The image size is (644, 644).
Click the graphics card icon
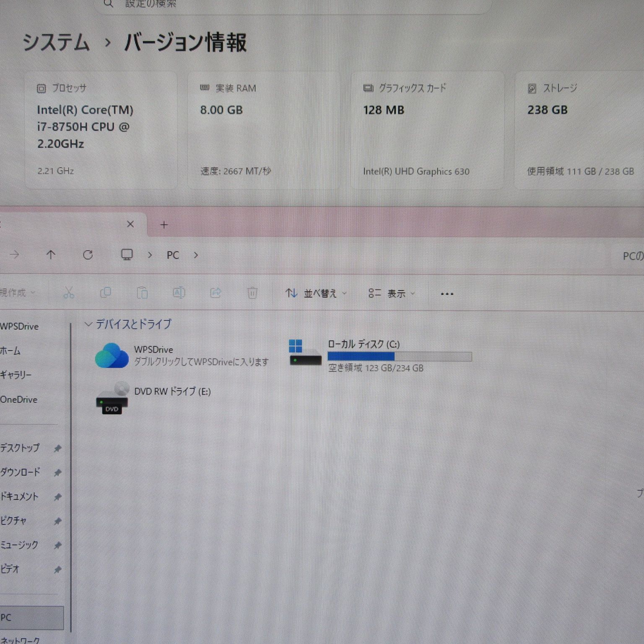point(368,88)
